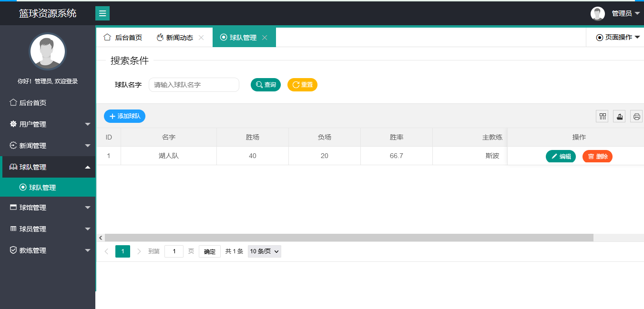This screenshot has height=309, width=644.
Task: Switch to 后台首页 tab
Action: point(123,38)
